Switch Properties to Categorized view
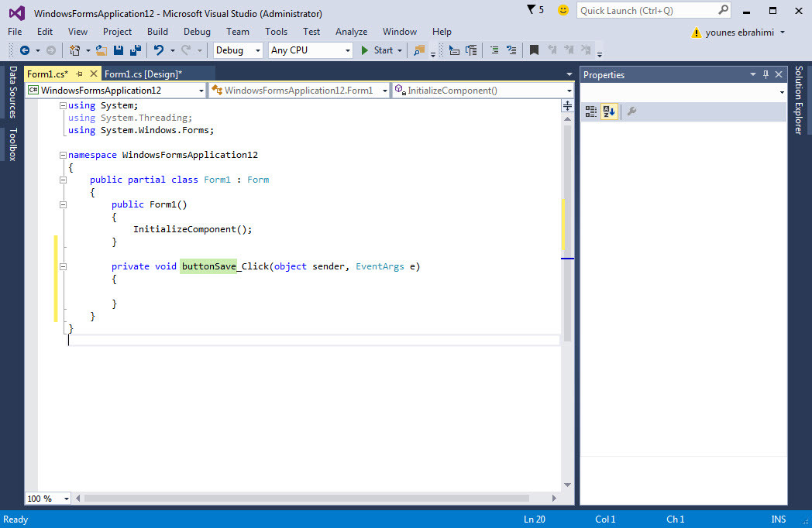Screen dimensions: 812x528 click(x=591, y=111)
